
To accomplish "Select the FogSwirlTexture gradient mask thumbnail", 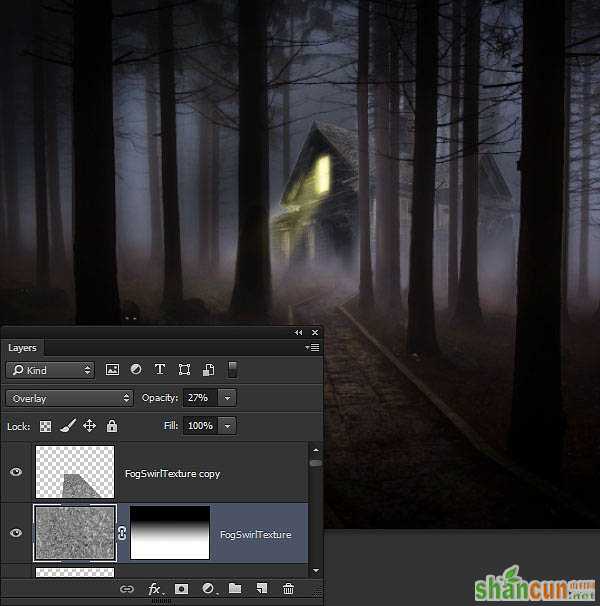I will pyautogui.click(x=170, y=533).
